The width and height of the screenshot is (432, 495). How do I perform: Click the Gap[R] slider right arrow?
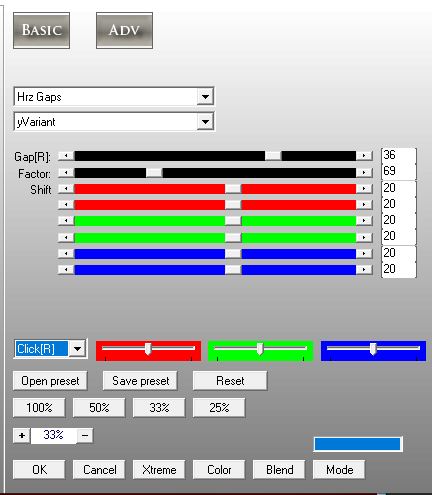(x=364, y=156)
